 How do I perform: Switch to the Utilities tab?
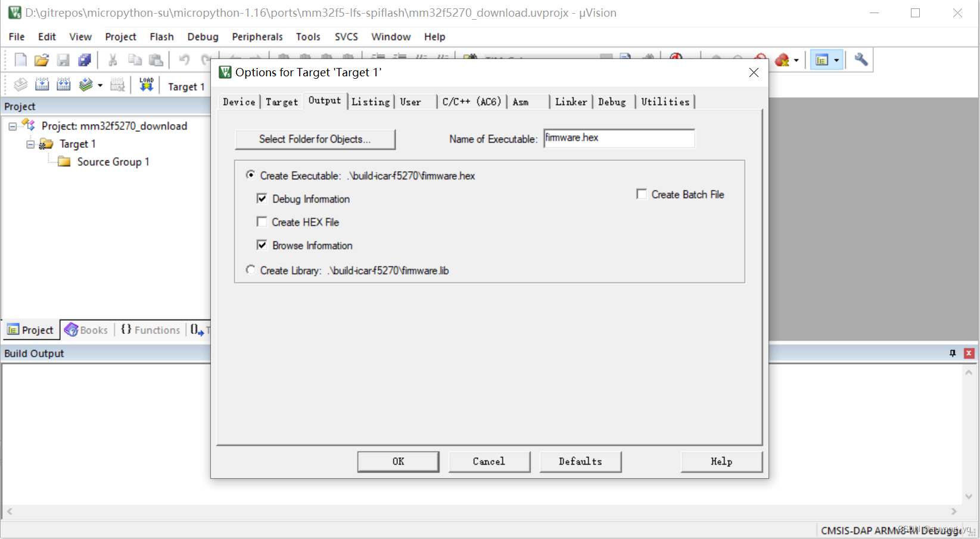coord(665,102)
